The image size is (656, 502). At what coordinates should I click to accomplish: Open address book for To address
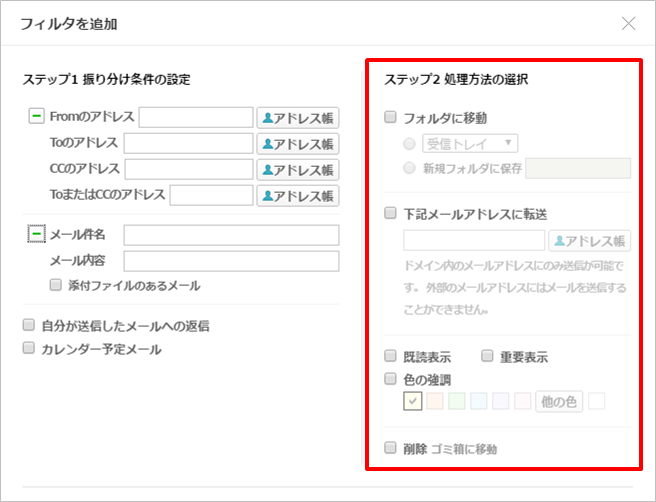click(297, 143)
